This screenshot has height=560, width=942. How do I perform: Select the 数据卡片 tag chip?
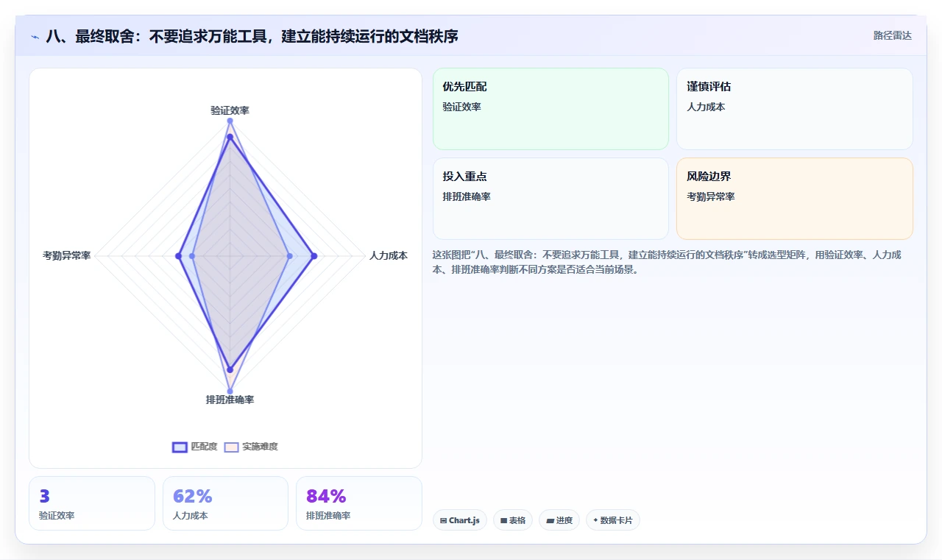613,520
